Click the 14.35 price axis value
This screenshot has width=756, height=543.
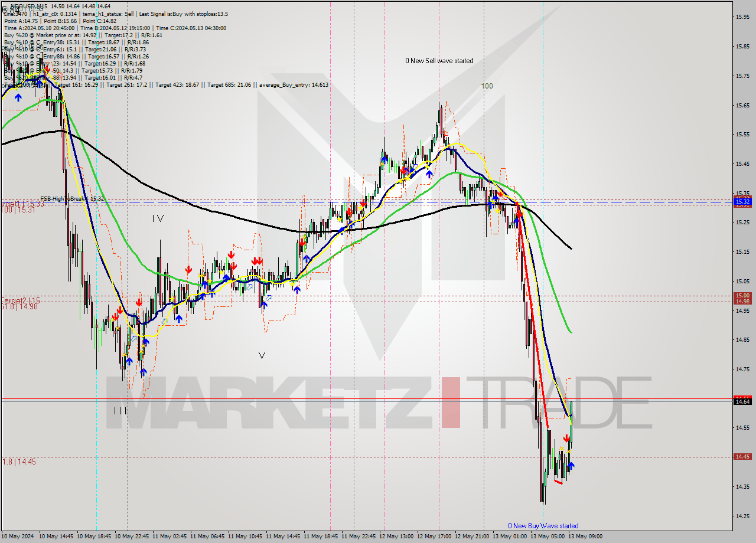pyautogui.click(x=742, y=486)
